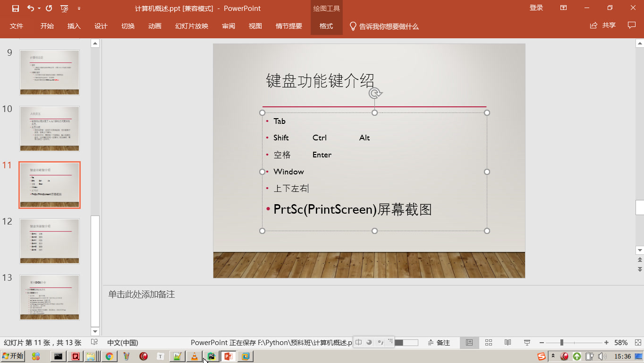Image resolution: width=644 pixels, height=363 pixels.
Task: Click the Repeat/Redo icon
Action: [49, 8]
